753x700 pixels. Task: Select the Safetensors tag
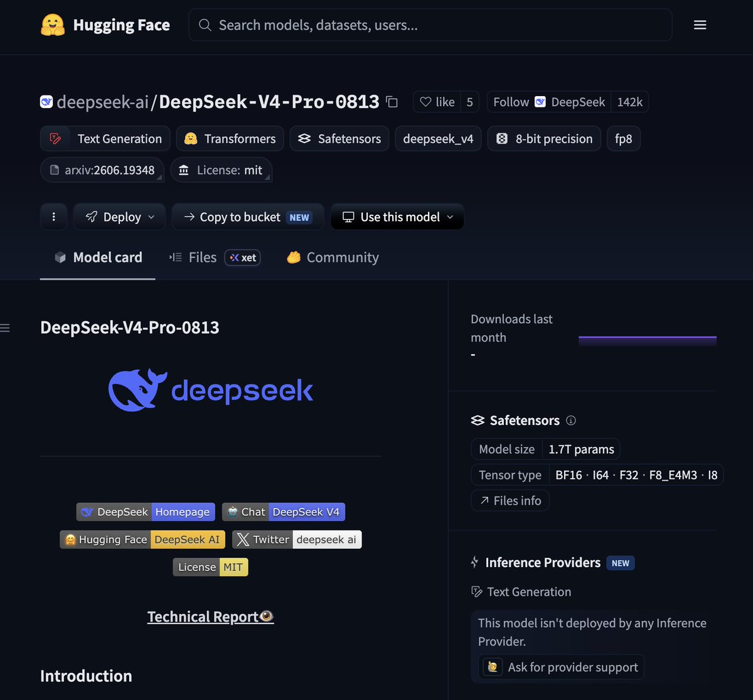[x=339, y=139]
